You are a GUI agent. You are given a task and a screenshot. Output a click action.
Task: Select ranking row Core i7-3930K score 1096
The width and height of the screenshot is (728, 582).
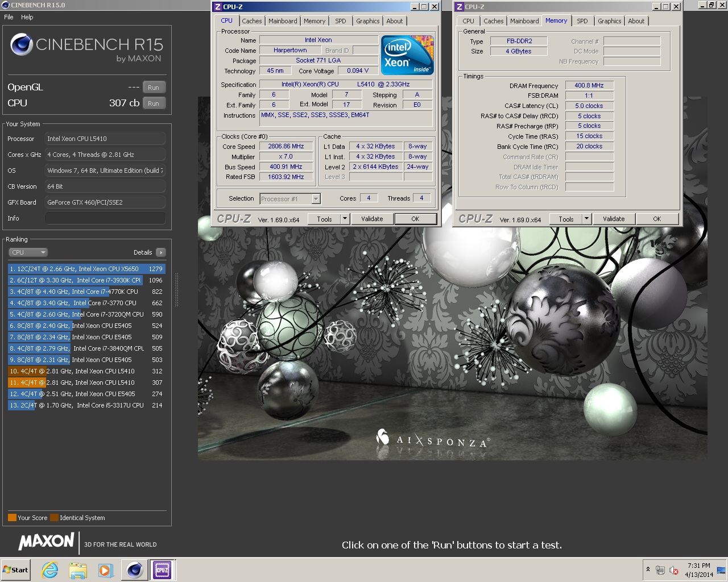pyautogui.click(x=86, y=280)
